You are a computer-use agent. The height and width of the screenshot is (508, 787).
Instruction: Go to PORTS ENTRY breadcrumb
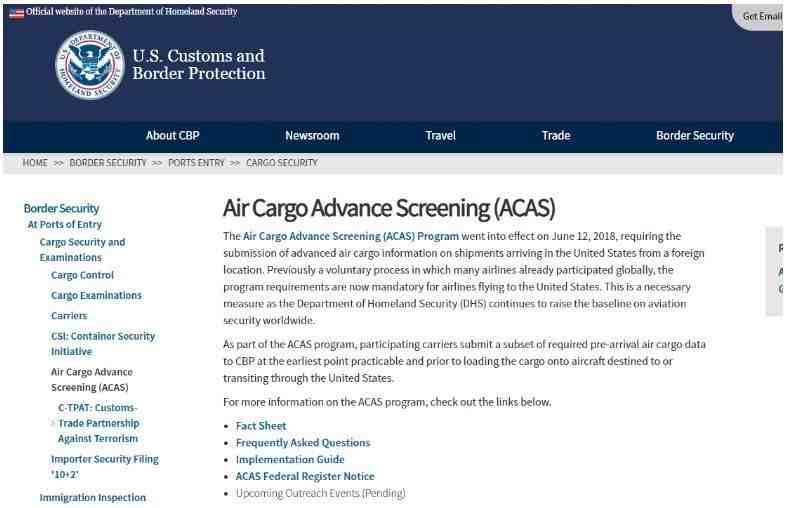click(196, 163)
